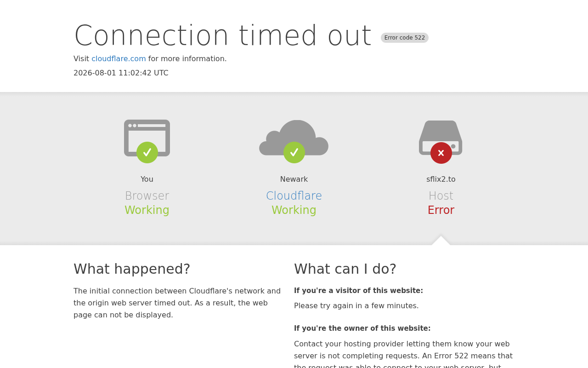588x368 pixels.
Task: Open the cloudflare.com link
Action: pyautogui.click(x=119, y=59)
